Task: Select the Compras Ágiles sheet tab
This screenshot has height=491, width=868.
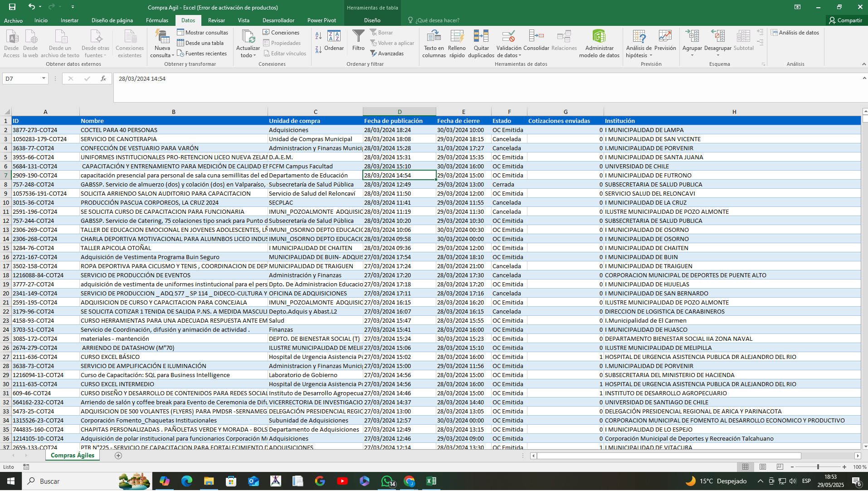Action: point(73,455)
